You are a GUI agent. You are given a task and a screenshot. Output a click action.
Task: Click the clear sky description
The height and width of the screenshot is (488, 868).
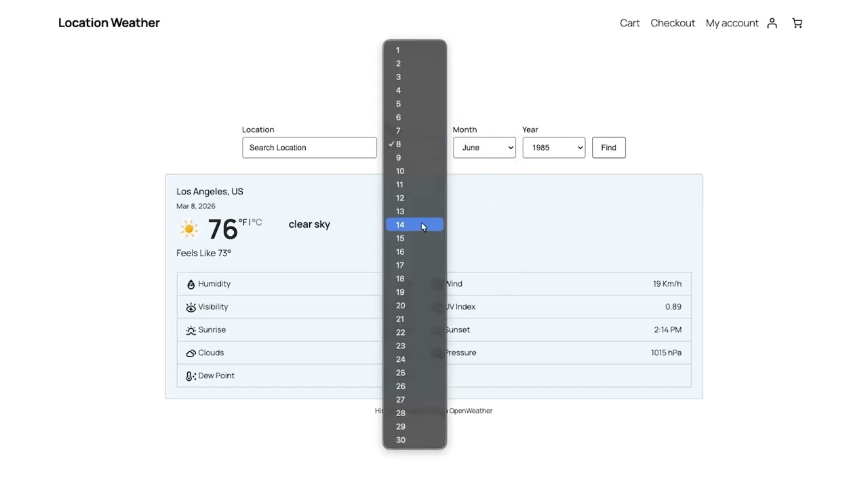click(x=309, y=224)
